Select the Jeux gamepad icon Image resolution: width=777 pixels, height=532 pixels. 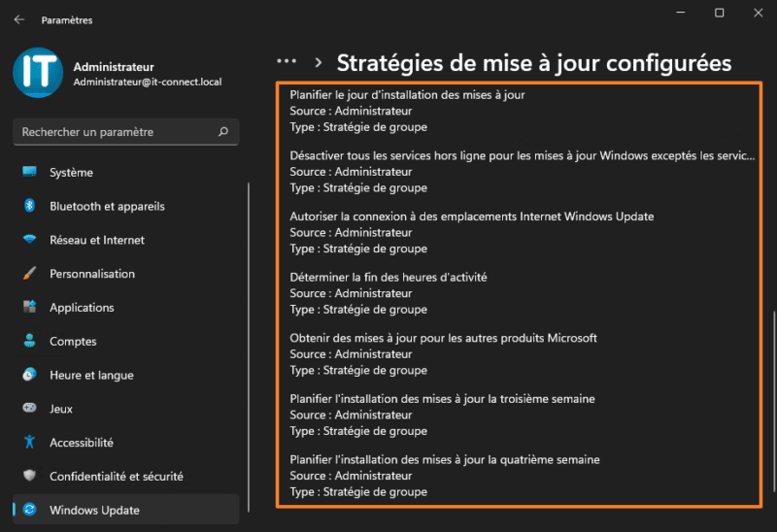click(x=30, y=408)
